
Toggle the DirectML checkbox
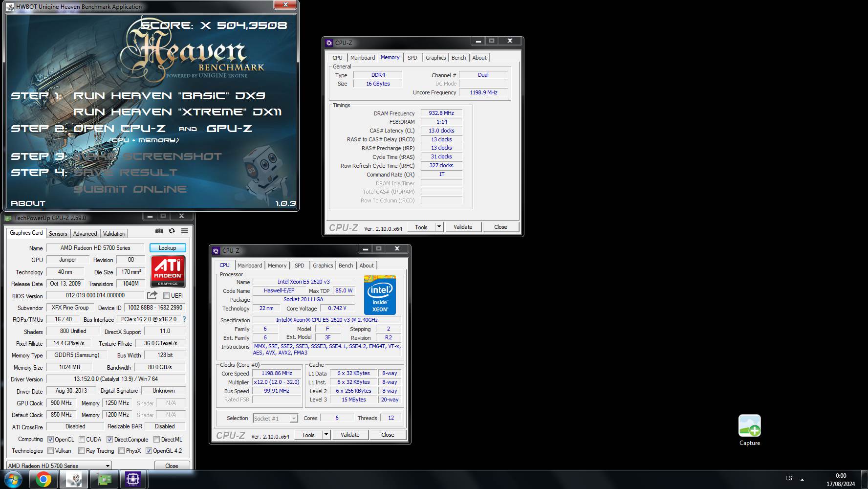[x=156, y=439]
